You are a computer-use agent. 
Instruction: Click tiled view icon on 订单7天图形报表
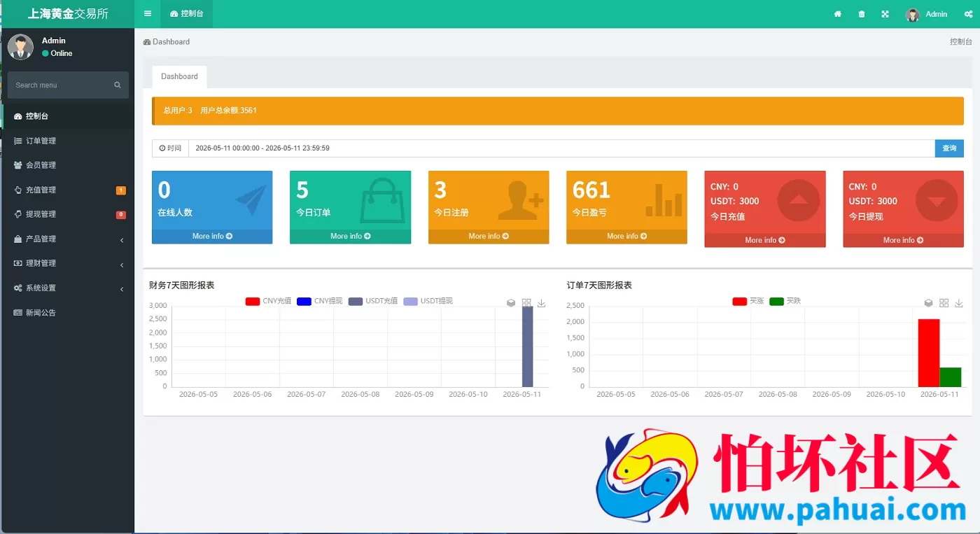944,303
